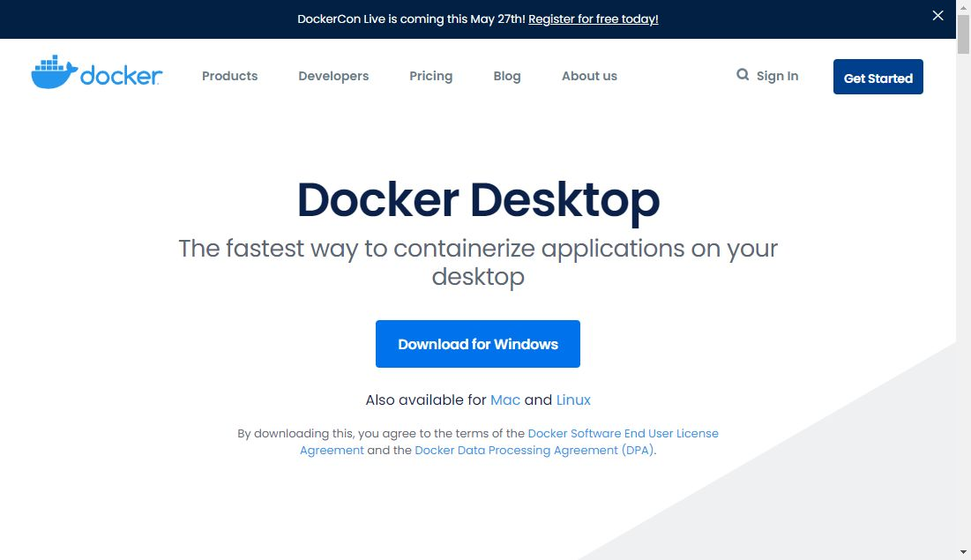Click 'DockerCon Live is coming' banner text
The image size is (971, 560).
411,19
